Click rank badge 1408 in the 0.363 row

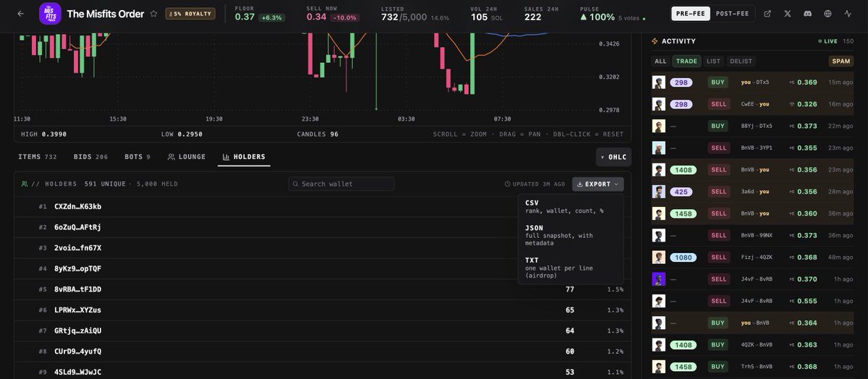pyautogui.click(x=684, y=345)
